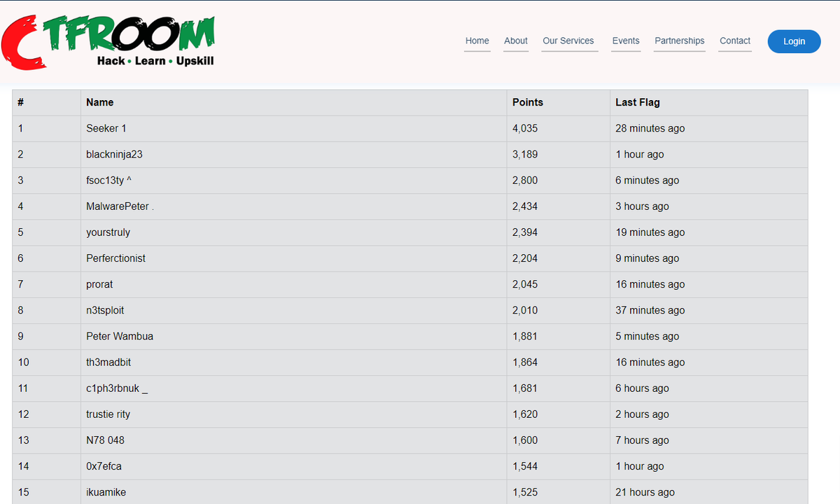Open Our Services in navigation
The height and width of the screenshot is (504, 840).
click(568, 41)
